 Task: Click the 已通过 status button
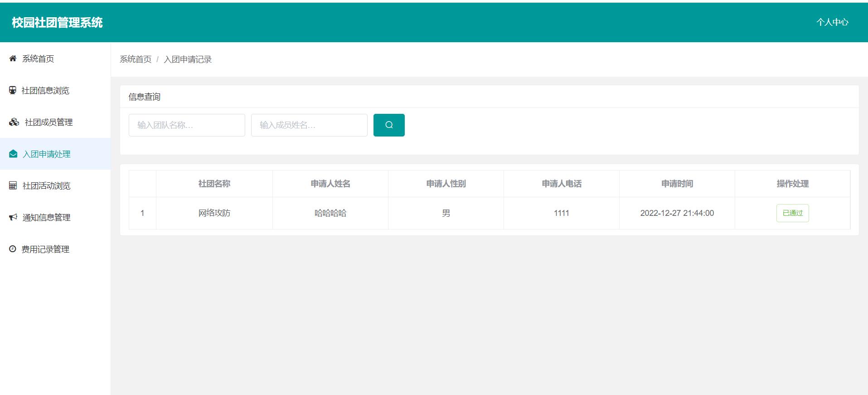click(792, 213)
